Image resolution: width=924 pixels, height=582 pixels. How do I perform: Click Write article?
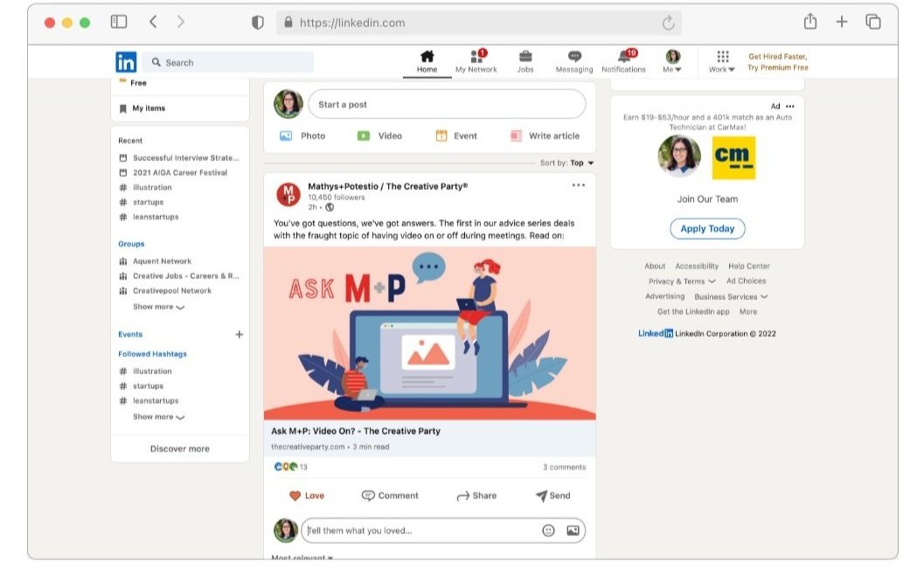[x=545, y=136]
